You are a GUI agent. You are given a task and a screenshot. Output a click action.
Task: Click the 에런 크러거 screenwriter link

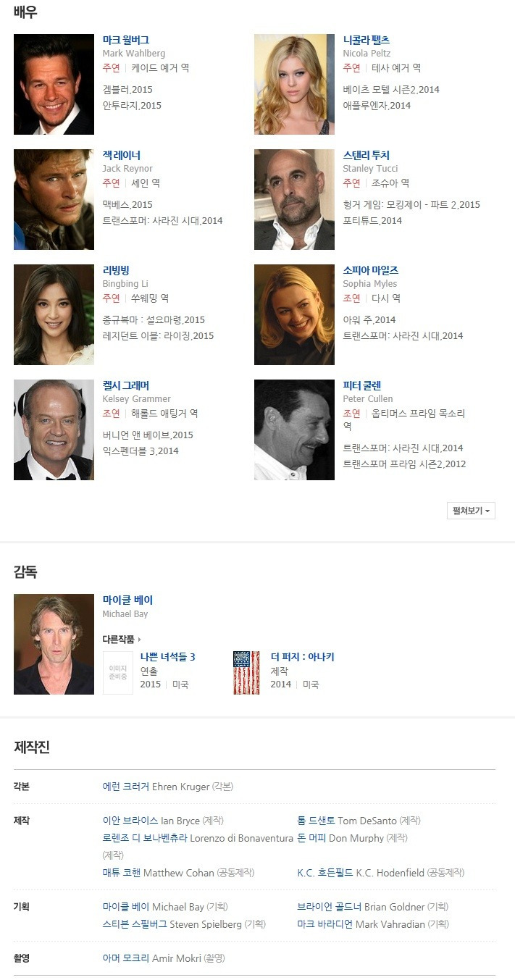(126, 787)
